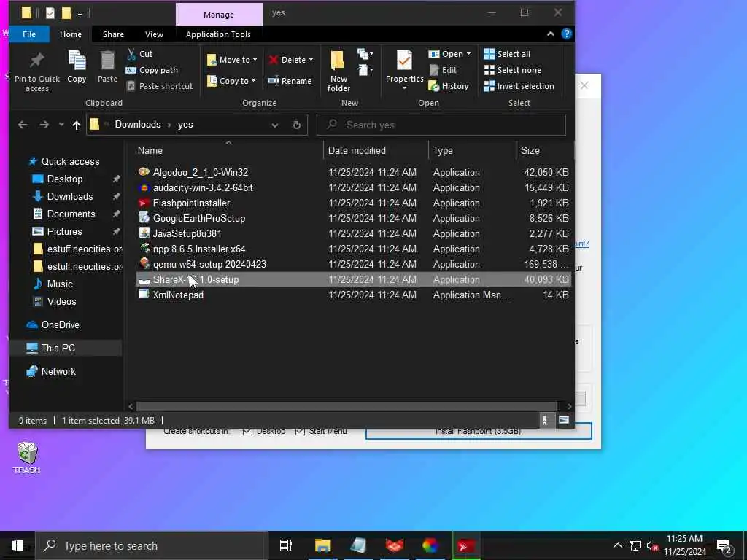Select the audacity-win-3.4.2-64bit file
This screenshot has height=560, width=747.
353,187
